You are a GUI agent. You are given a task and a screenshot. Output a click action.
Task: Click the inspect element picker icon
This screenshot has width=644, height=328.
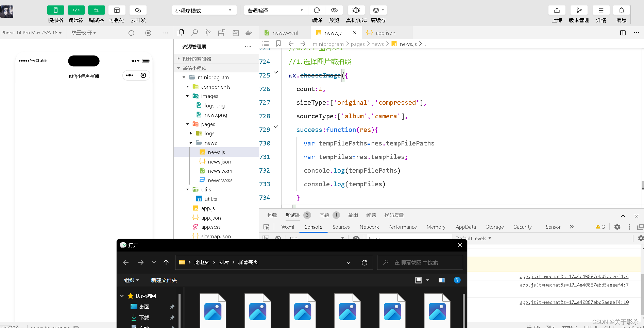pos(266,227)
